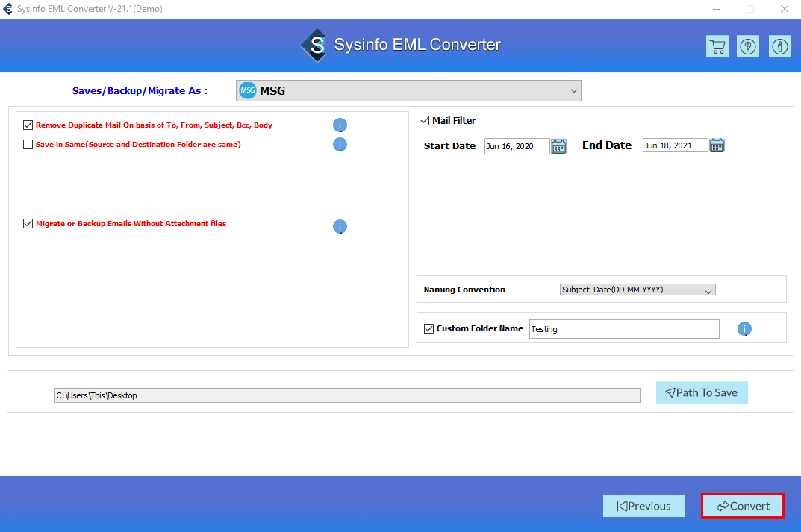The height and width of the screenshot is (532, 801).
Task: Click info icon beside Migrate Without Attachment option
Action: (x=340, y=226)
